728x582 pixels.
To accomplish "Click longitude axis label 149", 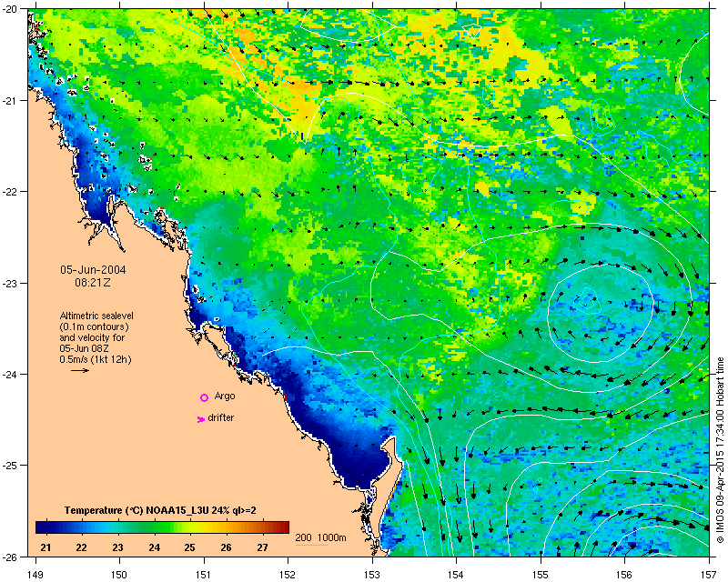I will pos(35,575).
